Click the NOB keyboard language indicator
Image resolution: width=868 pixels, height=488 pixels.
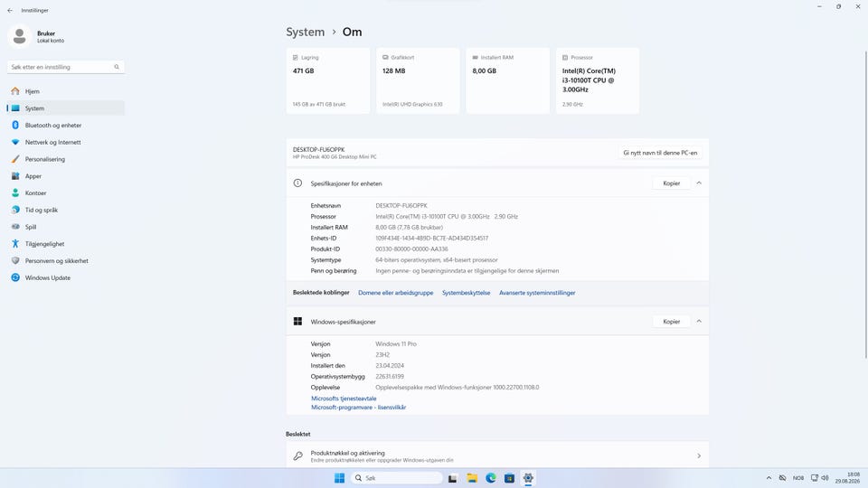(x=797, y=478)
